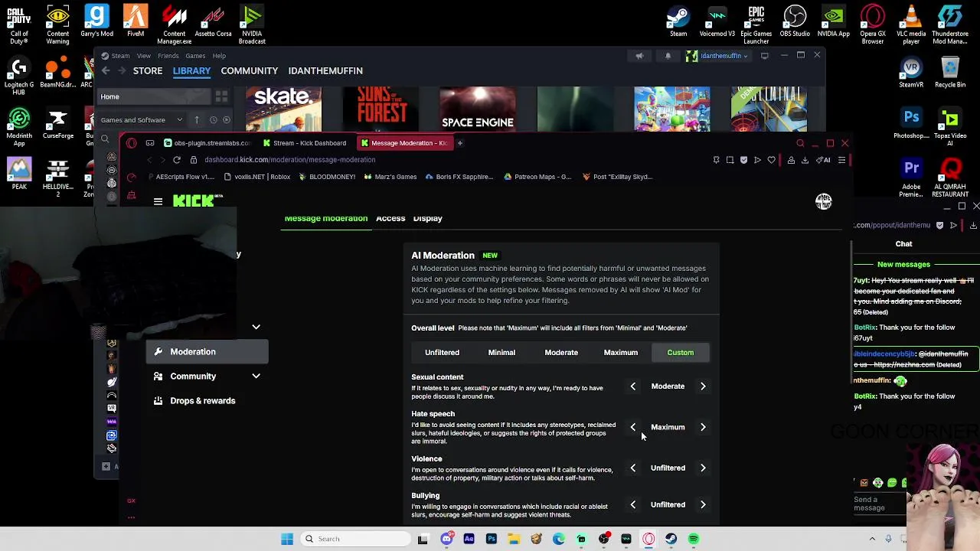This screenshot has width=980, height=551.
Task: Set overall level to Unfiltered
Action: click(442, 353)
